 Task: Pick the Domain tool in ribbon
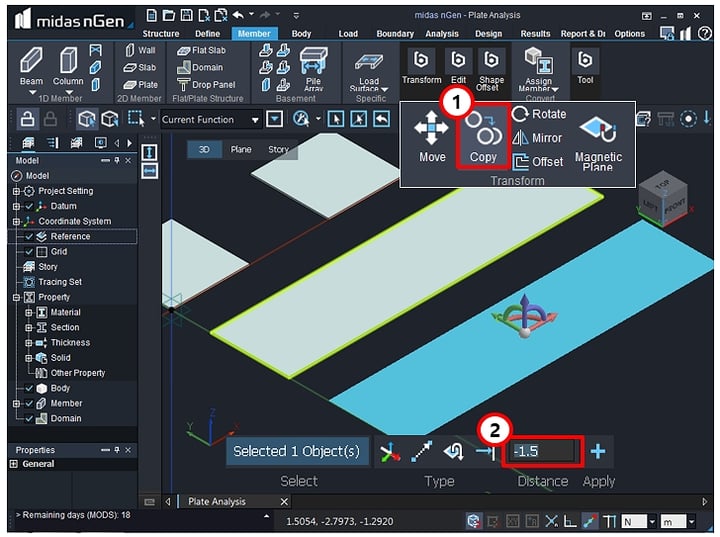coord(200,68)
